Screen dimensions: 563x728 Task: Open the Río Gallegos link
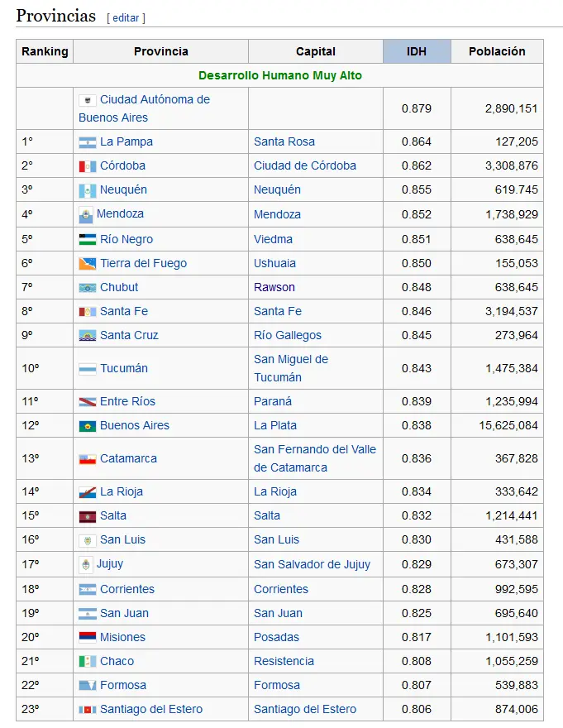tap(288, 335)
